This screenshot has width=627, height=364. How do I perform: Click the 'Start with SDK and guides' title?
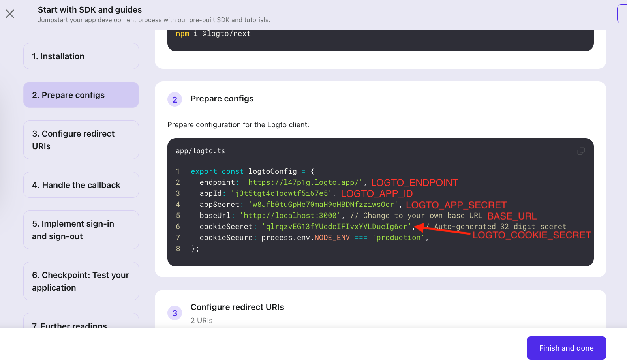click(90, 10)
